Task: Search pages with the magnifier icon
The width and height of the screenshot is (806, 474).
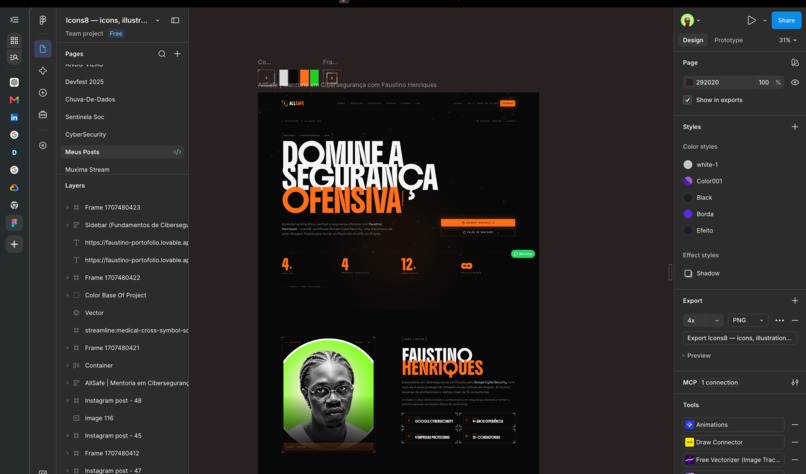Action: 162,53
